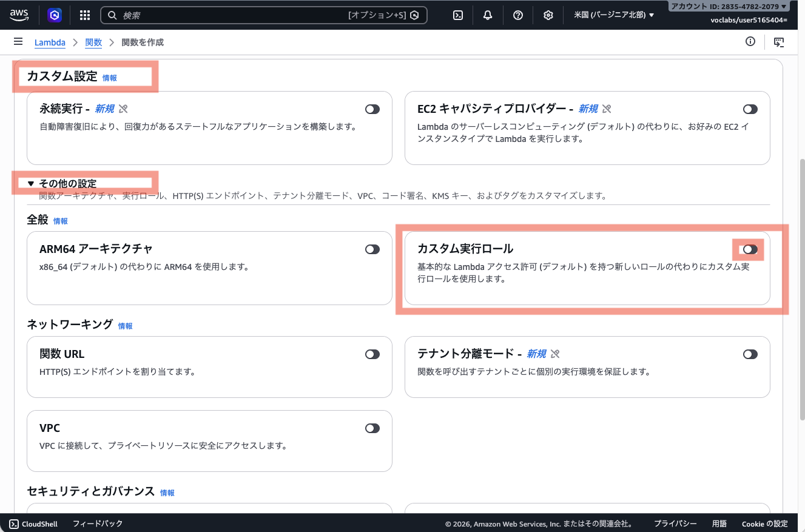Screen dimensions: 805x532
Task: Enable the カスタム実行ロール switch
Action: tap(750, 249)
